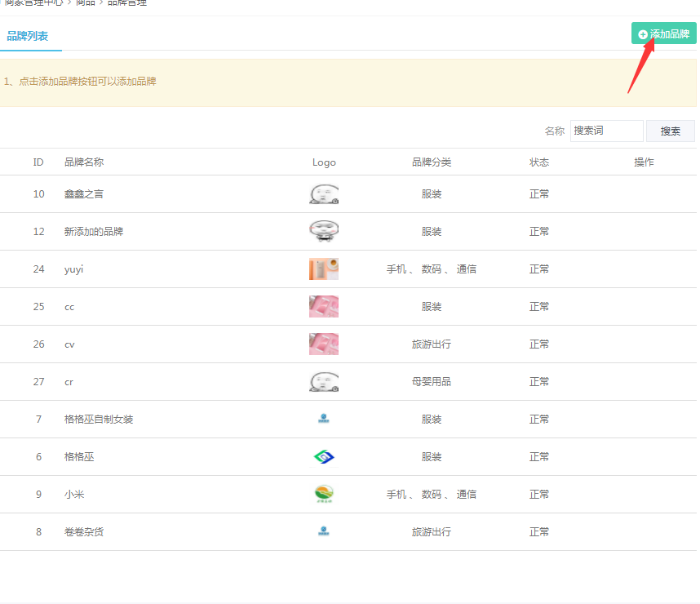The image size is (700, 604).
Task: Click the 格格巫 diamond-shaped logo
Action: [324, 457]
